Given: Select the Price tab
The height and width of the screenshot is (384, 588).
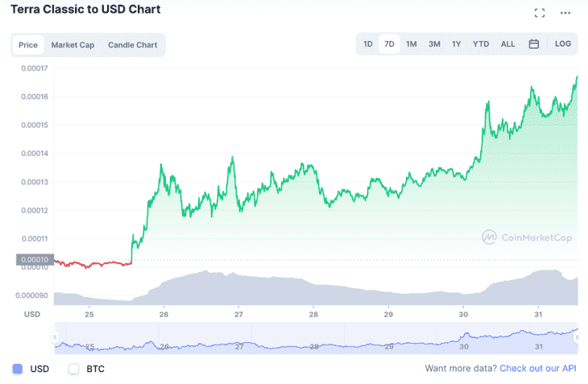Looking at the screenshot, I should [x=28, y=45].
